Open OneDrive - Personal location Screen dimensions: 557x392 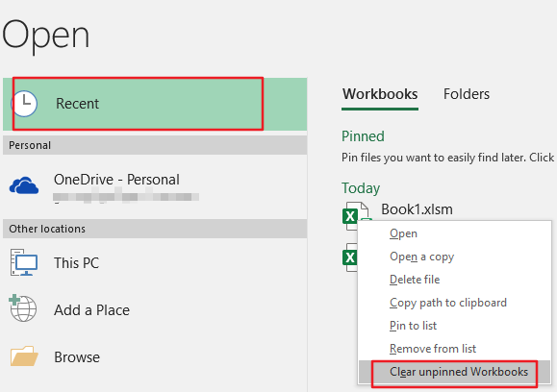(116, 180)
